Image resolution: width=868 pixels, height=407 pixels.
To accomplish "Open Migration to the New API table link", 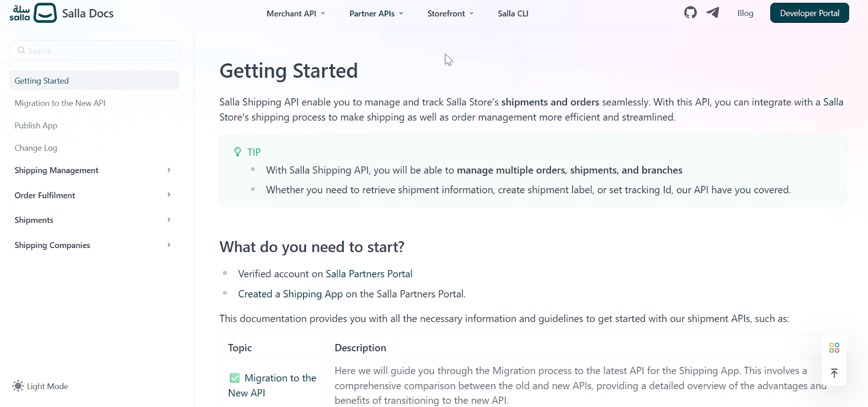I will pos(272,385).
